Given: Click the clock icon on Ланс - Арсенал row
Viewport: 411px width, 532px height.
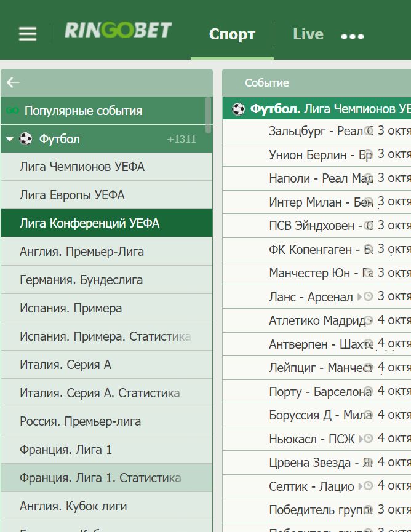Looking at the screenshot, I should (368, 296).
